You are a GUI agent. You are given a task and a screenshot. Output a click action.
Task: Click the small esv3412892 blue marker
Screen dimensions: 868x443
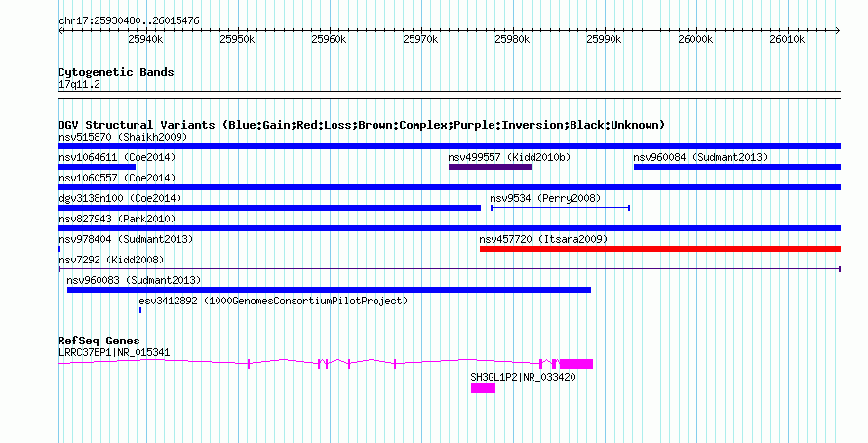(x=140, y=310)
